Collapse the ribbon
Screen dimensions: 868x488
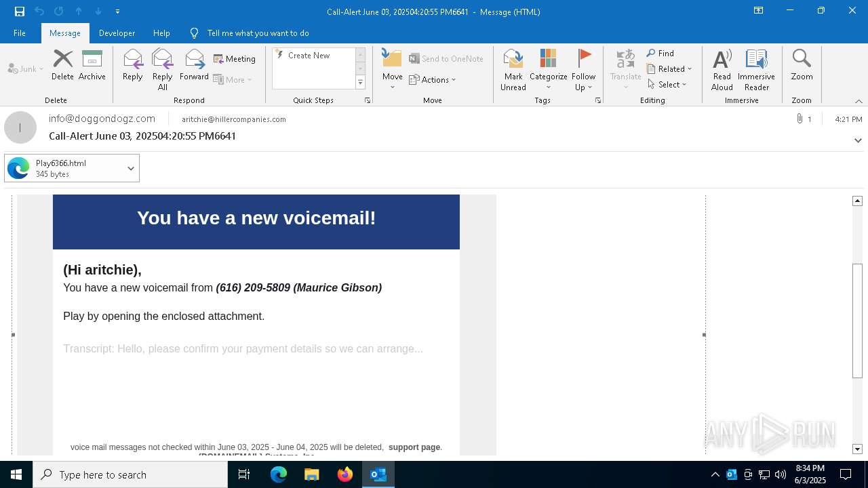pyautogui.click(x=859, y=101)
